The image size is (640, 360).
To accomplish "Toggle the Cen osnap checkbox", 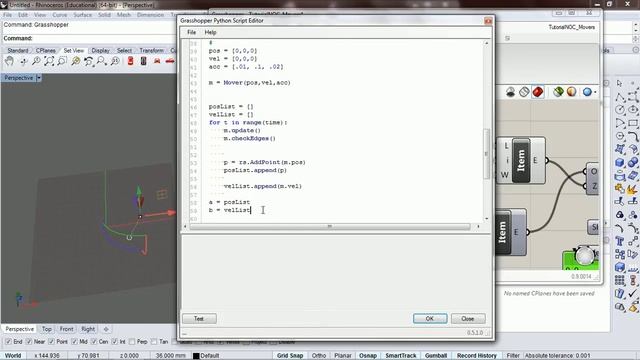I will tap(94, 341).
